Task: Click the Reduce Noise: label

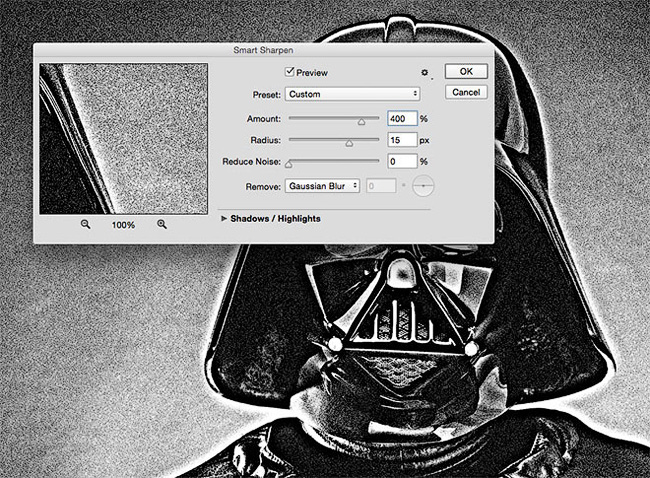Action: 252,162
